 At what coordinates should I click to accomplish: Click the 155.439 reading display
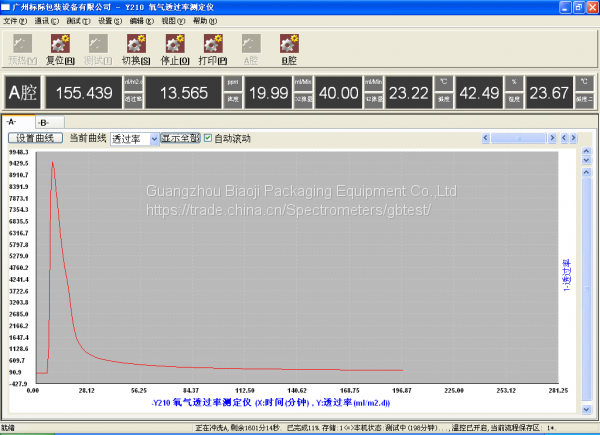point(84,93)
